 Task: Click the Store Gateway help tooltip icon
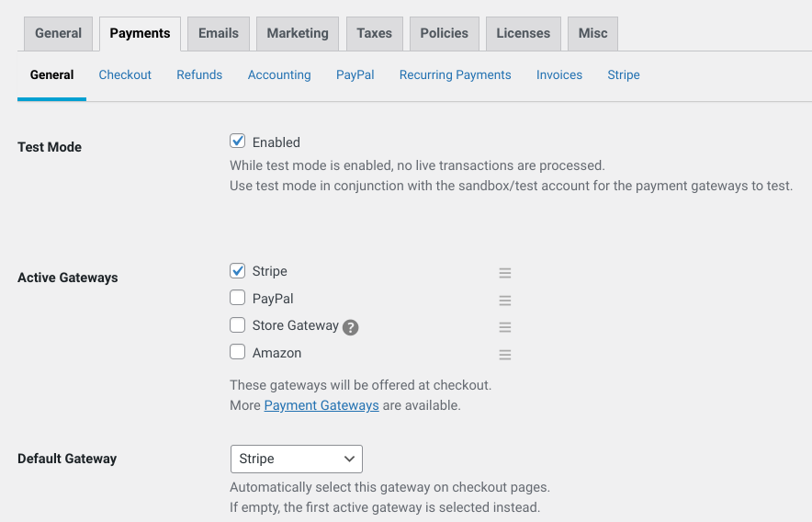(x=350, y=327)
